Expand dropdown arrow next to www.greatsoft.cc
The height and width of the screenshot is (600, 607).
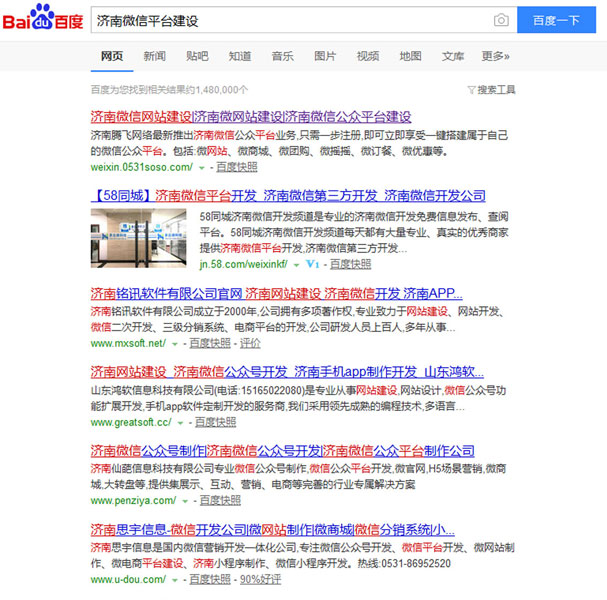tap(180, 423)
